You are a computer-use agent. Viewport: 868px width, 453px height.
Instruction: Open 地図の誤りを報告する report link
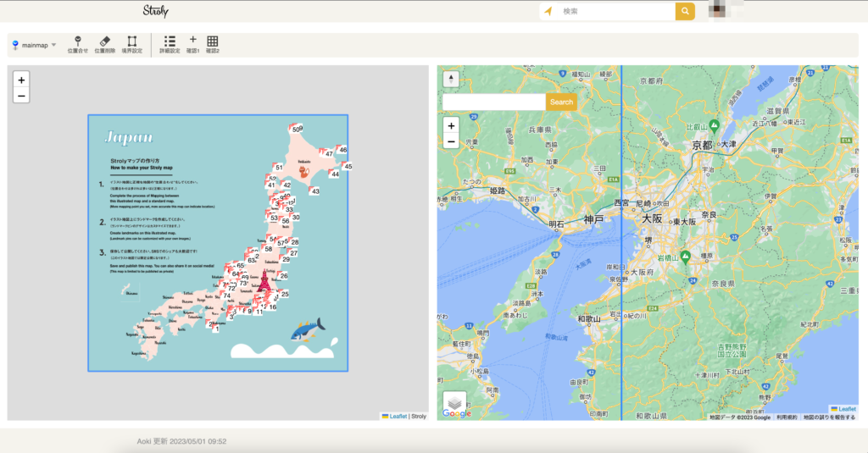pos(829,417)
